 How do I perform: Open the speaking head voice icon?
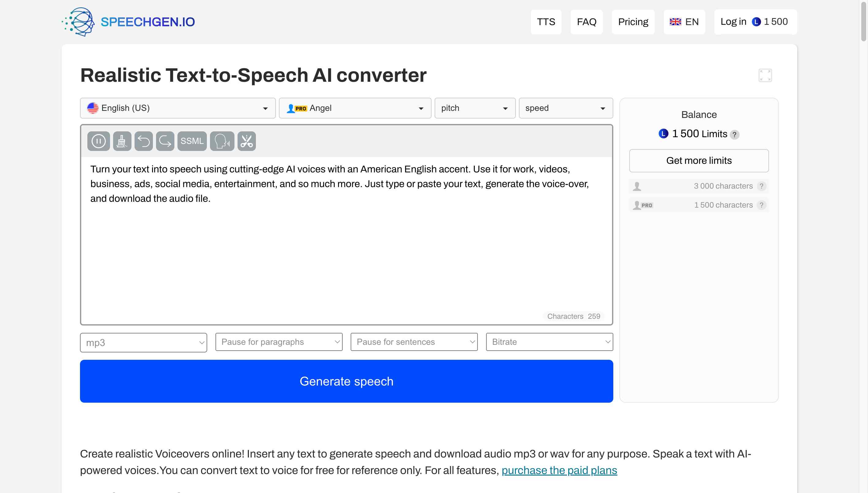pos(222,141)
